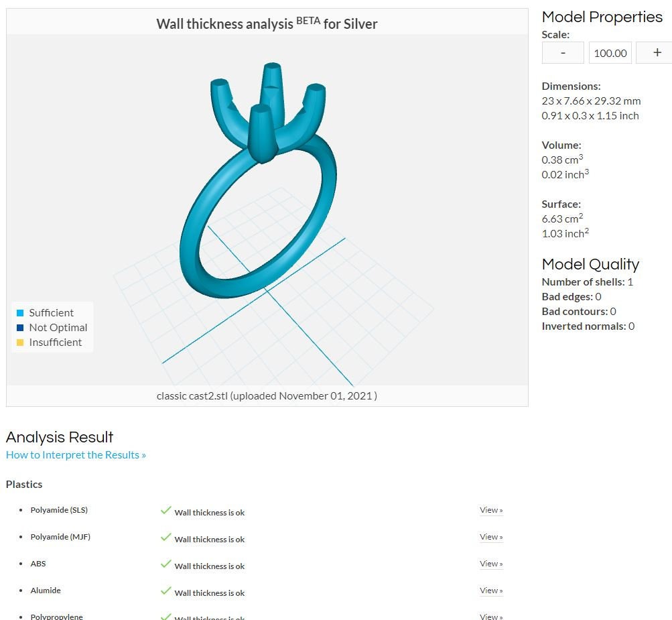Screen dimensions: 672x620
Task: Open View link for Polypropylene
Action: (491, 617)
